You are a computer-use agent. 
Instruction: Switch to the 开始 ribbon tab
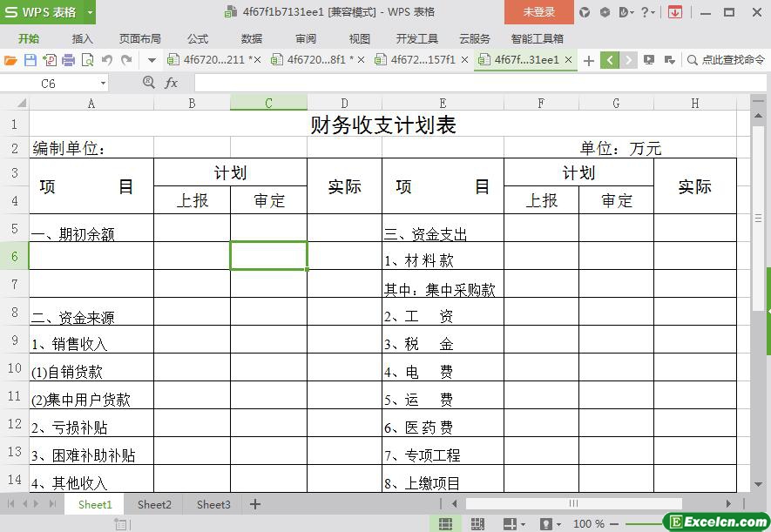(29, 39)
